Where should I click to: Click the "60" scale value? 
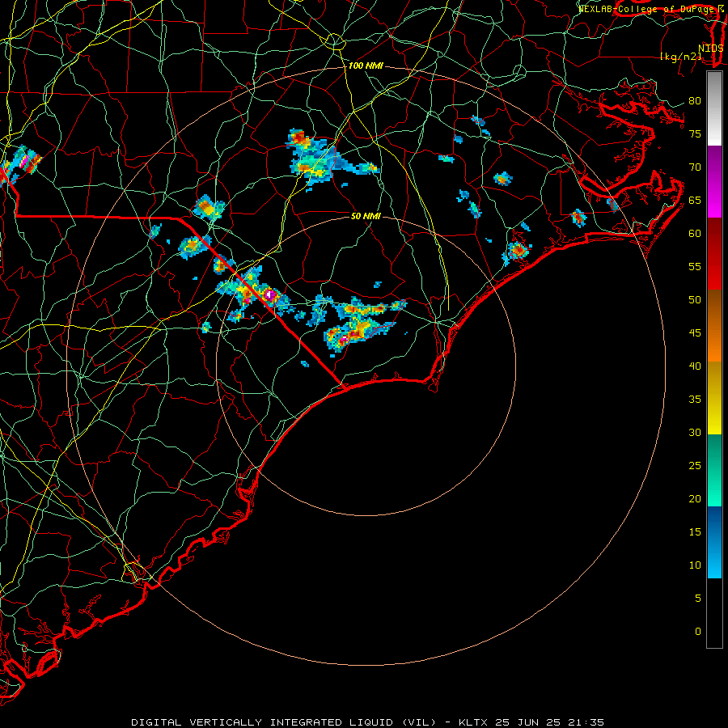point(695,234)
